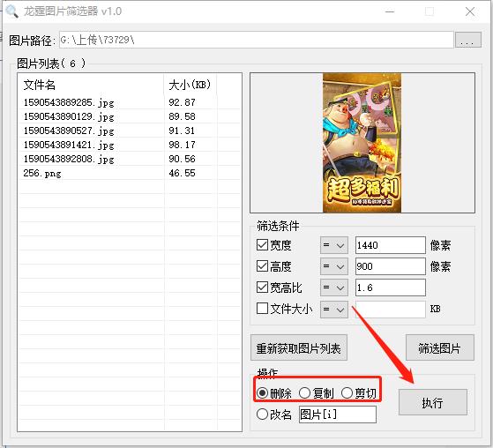Screen dimensions: 493x448
Task: Click the 筛选图片 filter button
Action: pyautogui.click(x=440, y=347)
